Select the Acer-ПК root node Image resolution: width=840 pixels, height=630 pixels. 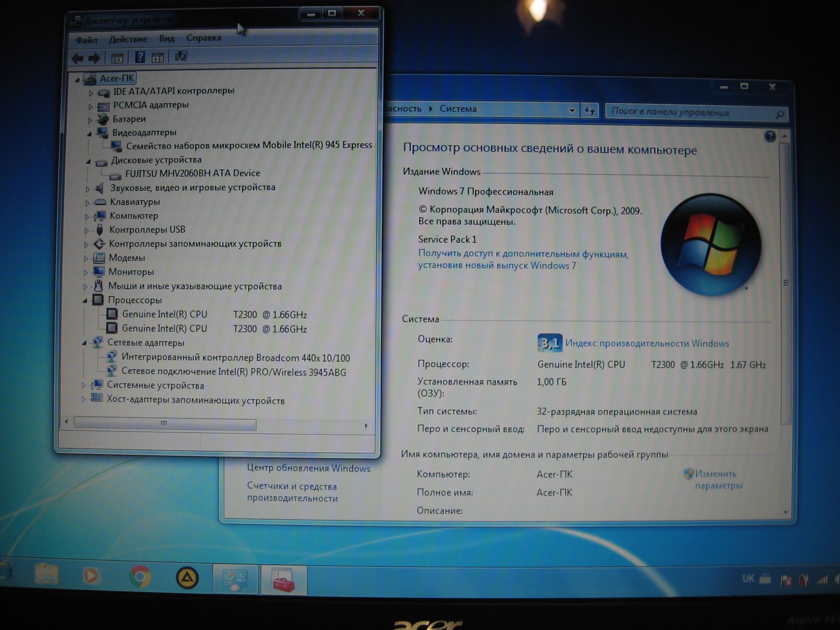[117, 78]
